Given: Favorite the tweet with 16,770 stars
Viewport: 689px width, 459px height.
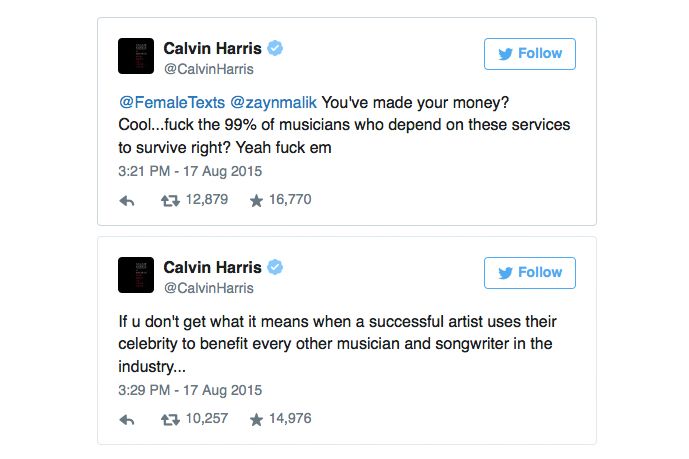Looking at the screenshot, I should click(256, 201).
